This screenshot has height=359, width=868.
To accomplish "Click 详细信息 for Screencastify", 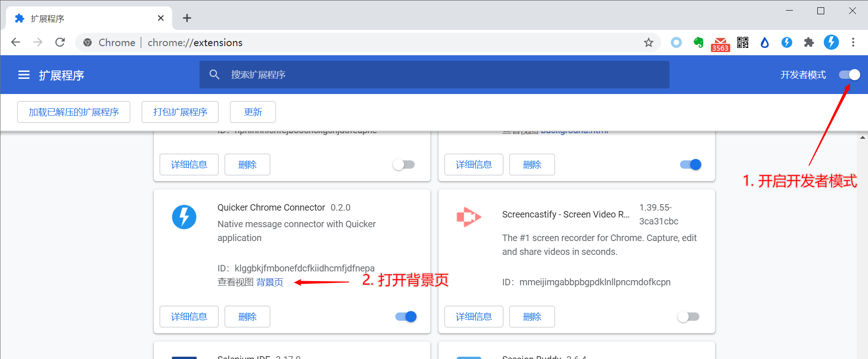I will point(474,317).
